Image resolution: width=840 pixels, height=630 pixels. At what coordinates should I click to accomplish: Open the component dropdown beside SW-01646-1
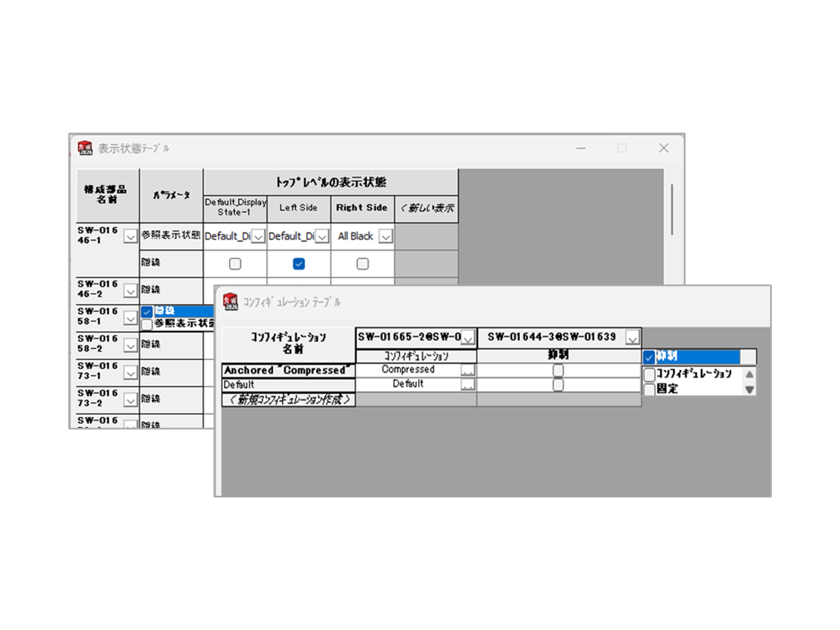(x=130, y=237)
